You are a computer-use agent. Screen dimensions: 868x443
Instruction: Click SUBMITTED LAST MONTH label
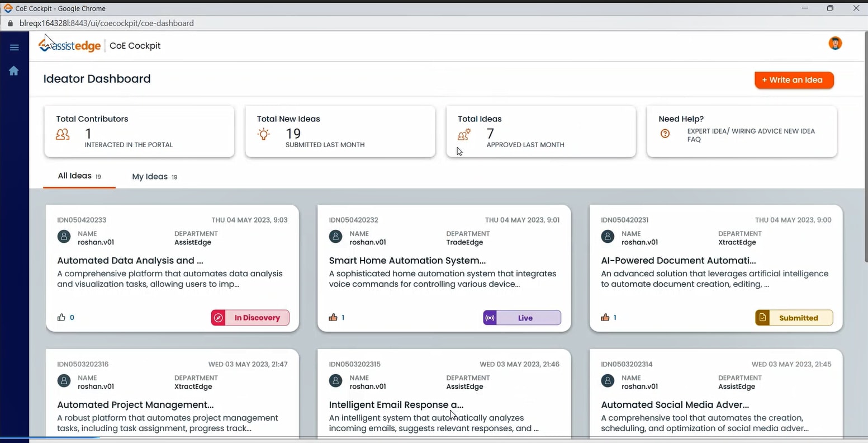pos(325,145)
